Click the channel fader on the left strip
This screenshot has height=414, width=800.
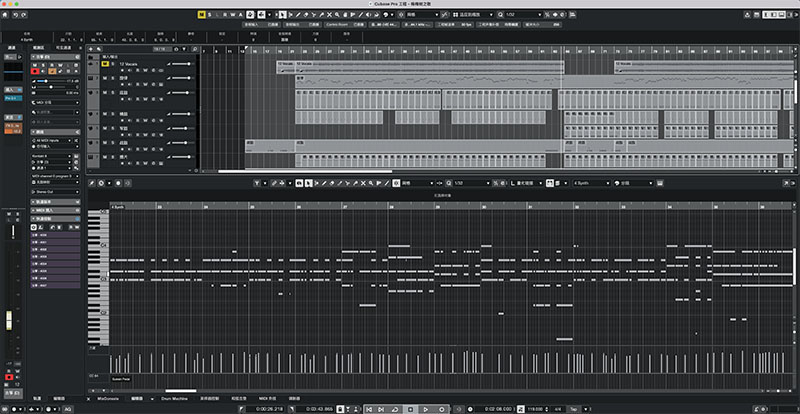pos(8,322)
